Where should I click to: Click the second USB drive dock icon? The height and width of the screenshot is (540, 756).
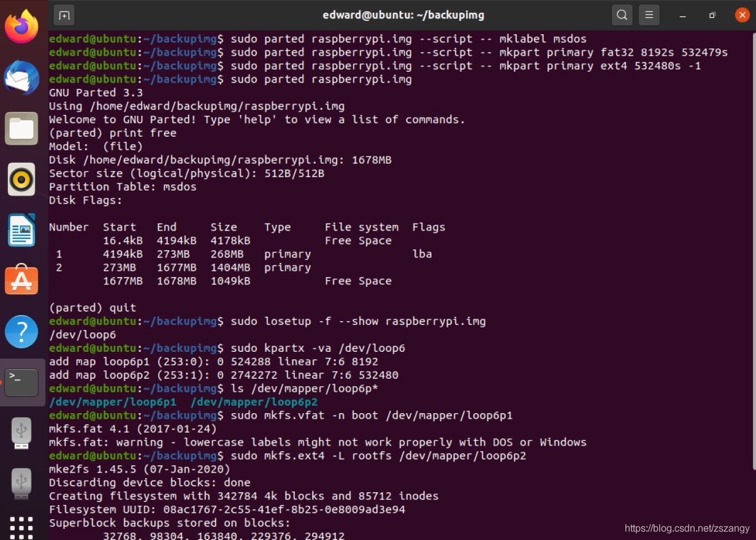coord(21,484)
